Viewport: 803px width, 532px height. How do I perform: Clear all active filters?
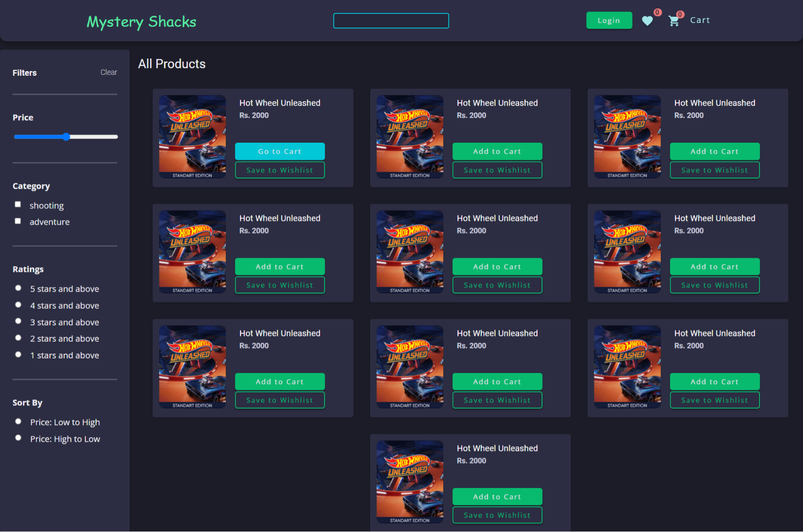pyautogui.click(x=108, y=72)
